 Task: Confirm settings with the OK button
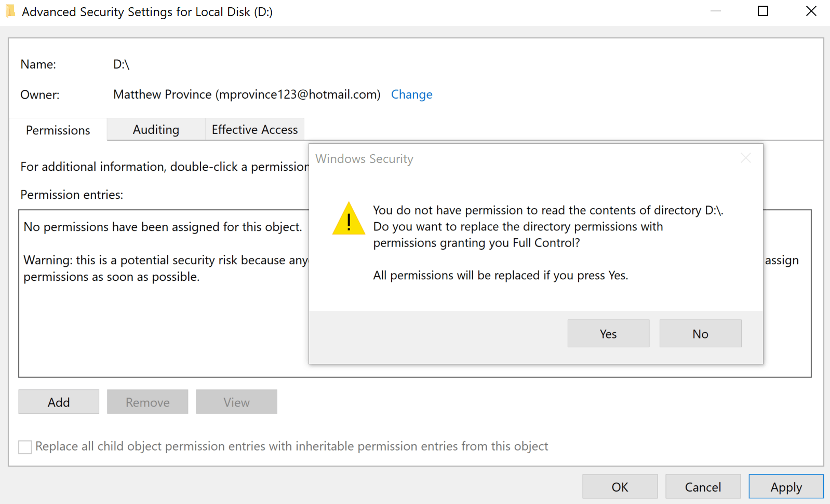coord(620,487)
